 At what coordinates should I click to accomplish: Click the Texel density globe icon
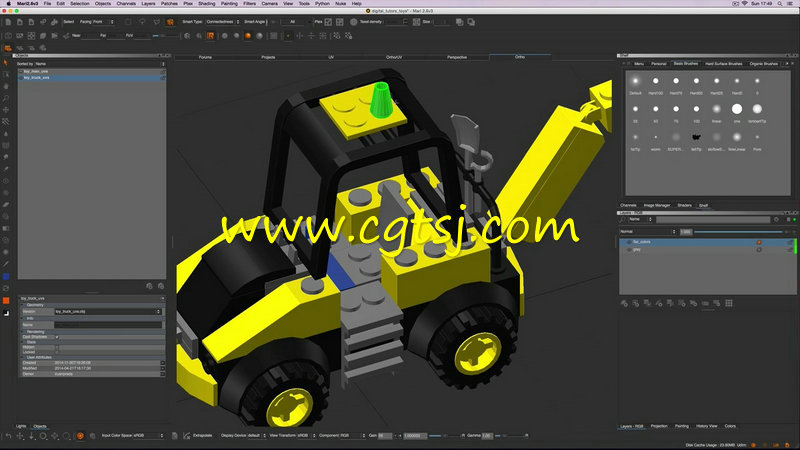tap(354, 22)
